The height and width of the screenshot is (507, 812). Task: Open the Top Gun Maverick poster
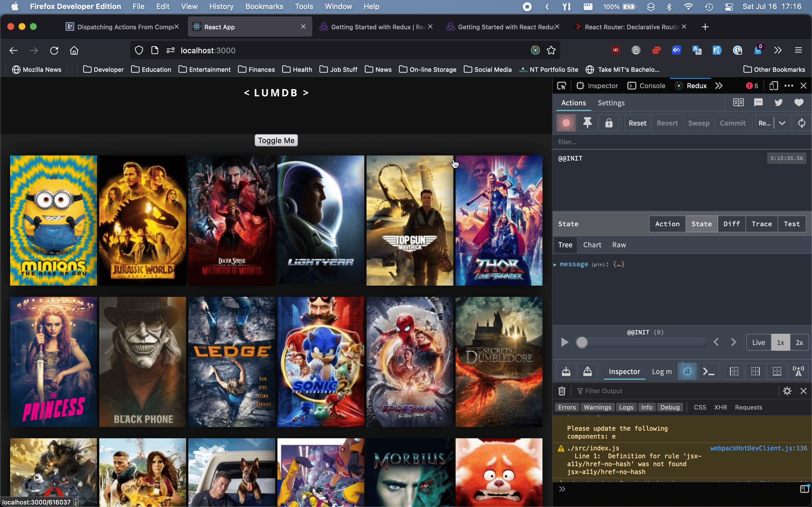pyautogui.click(x=410, y=220)
